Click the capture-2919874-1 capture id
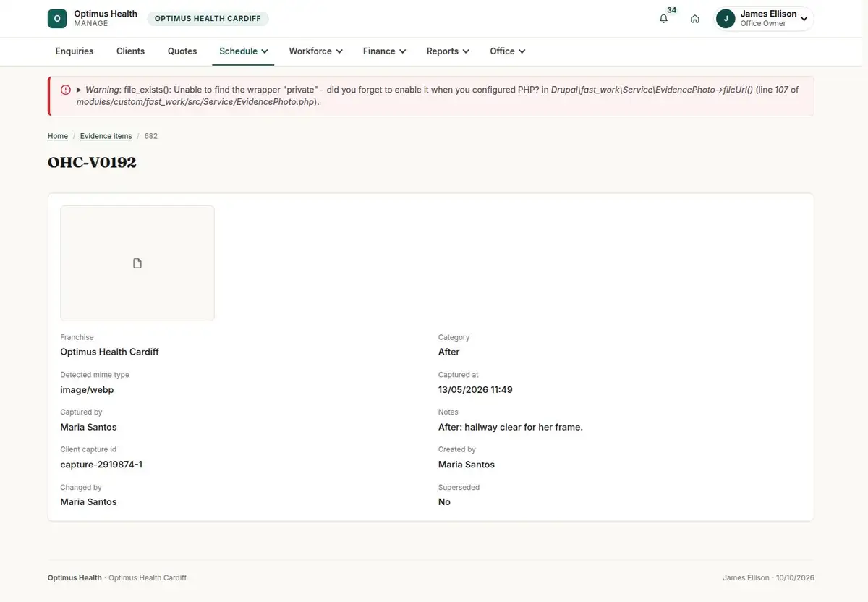 click(x=101, y=465)
